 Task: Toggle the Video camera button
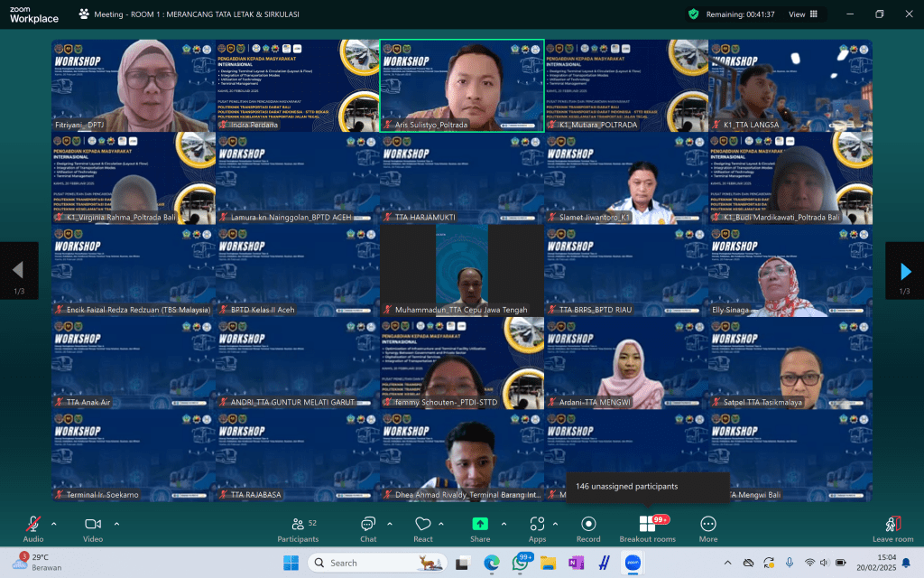(93, 525)
